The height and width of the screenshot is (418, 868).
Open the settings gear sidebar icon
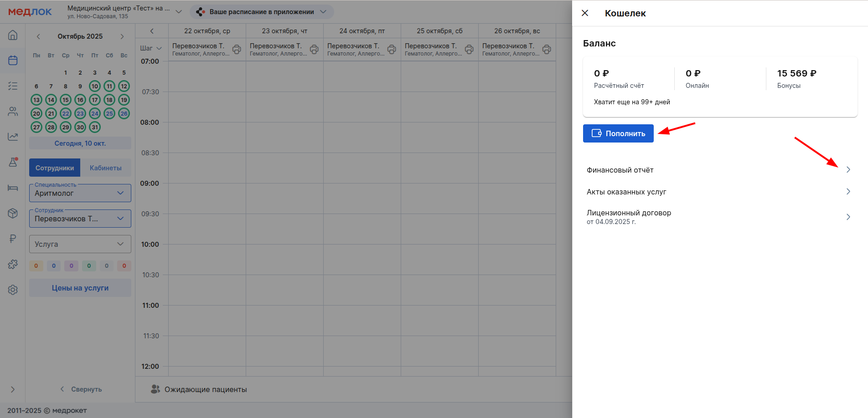click(x=13, y=290)
